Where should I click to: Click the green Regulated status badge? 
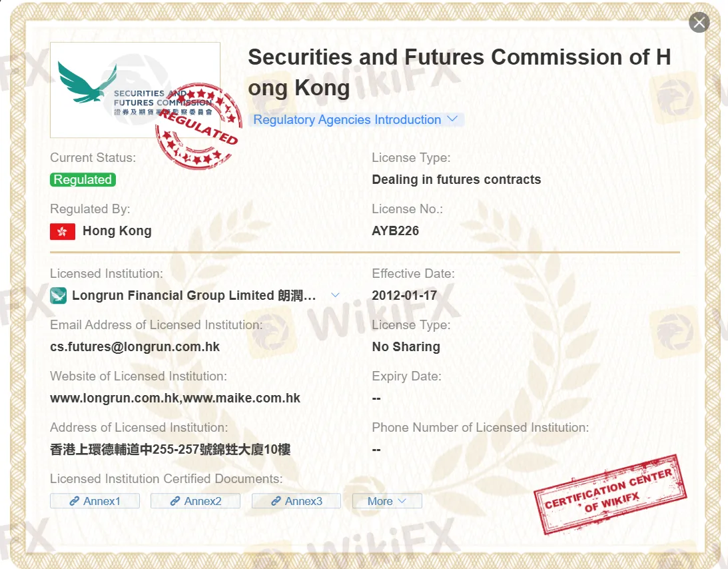83,179
